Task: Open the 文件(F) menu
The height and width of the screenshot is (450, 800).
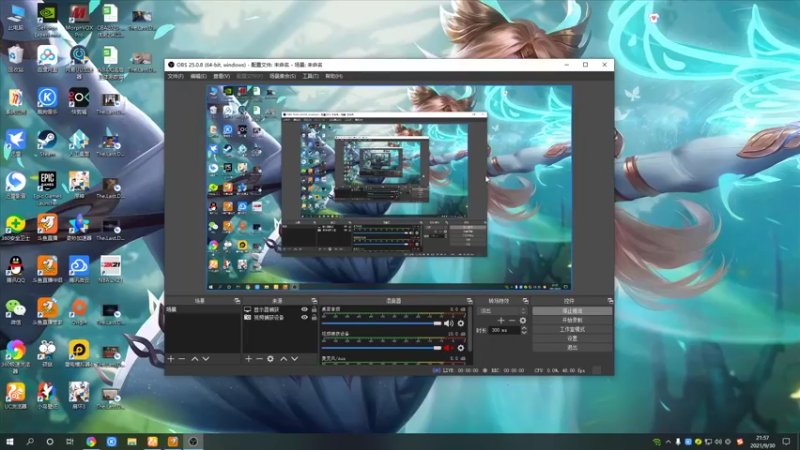Action: 176,76
